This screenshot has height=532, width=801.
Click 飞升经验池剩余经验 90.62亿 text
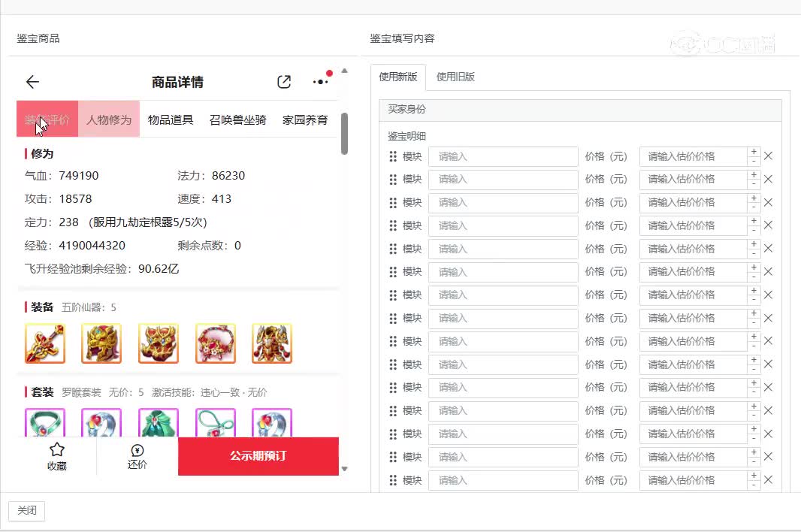pos(101,269)
